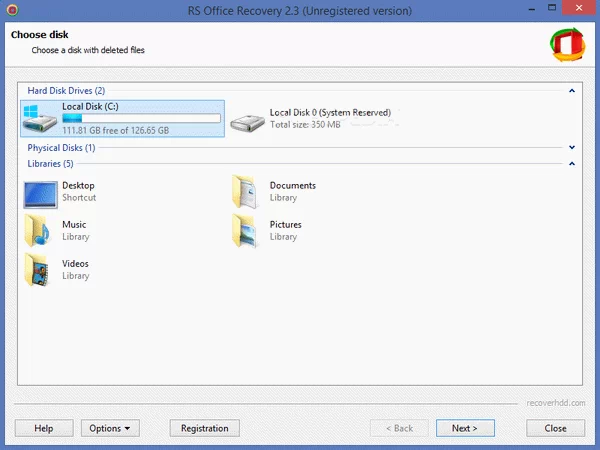
Task: Click the Close button at bottom
Action: (x=556, y=428)
